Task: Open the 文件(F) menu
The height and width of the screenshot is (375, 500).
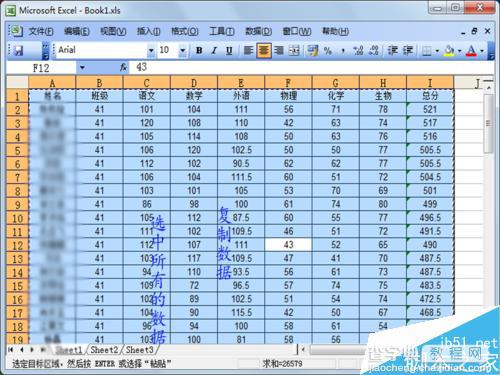Action: [x=41, y=32]
